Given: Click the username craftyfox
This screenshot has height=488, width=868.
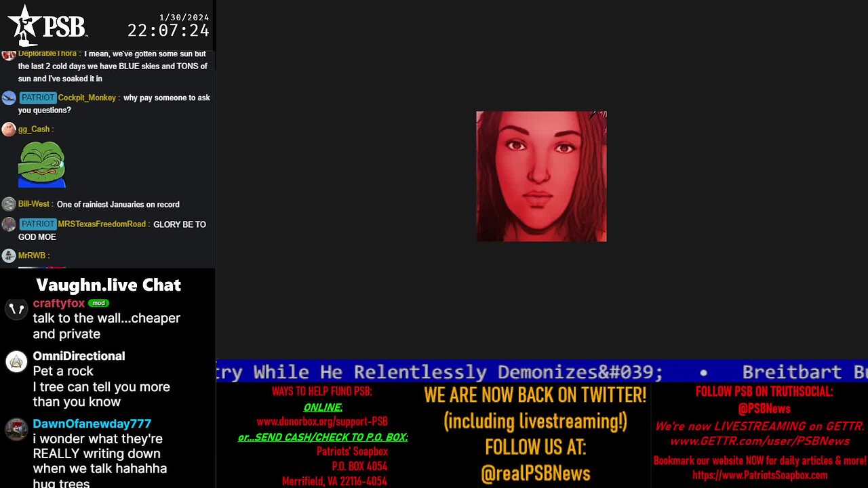Looking at the screenshot, I should (x=59, y=303).
